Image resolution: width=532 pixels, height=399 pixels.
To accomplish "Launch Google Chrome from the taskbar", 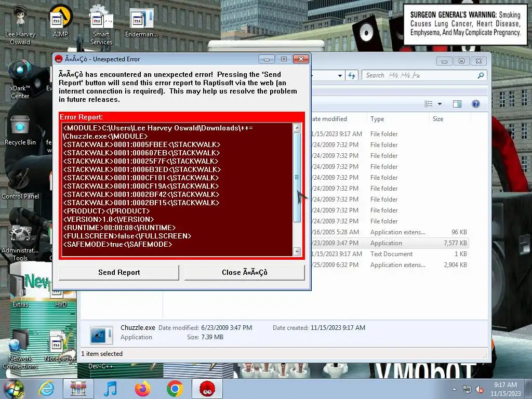I will pos(175,389).
